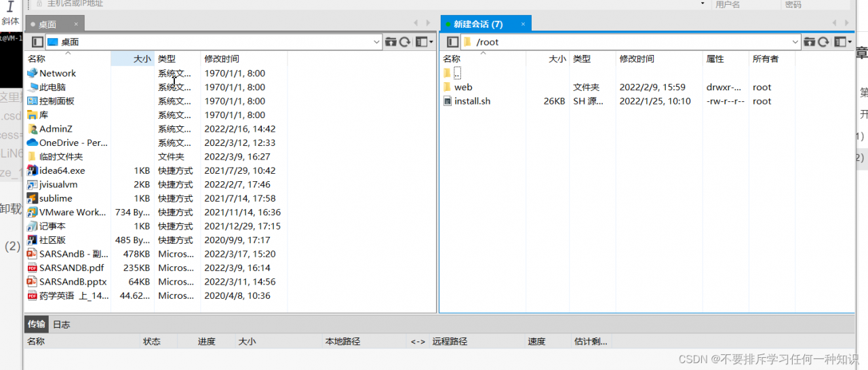Expand the host address history dropdown
This screenshot has width=868, height=370.
click(703, 4)
